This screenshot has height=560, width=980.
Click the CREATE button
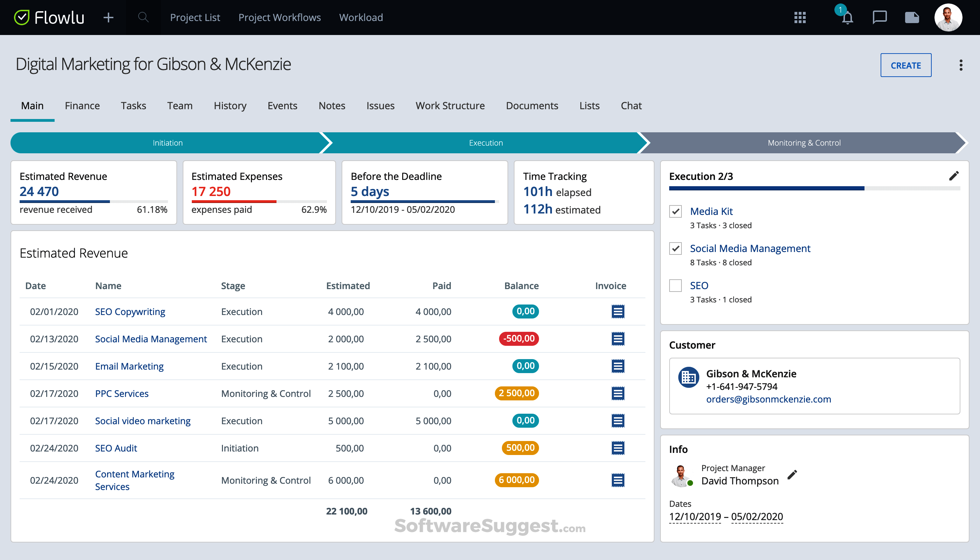pos(906,65)
